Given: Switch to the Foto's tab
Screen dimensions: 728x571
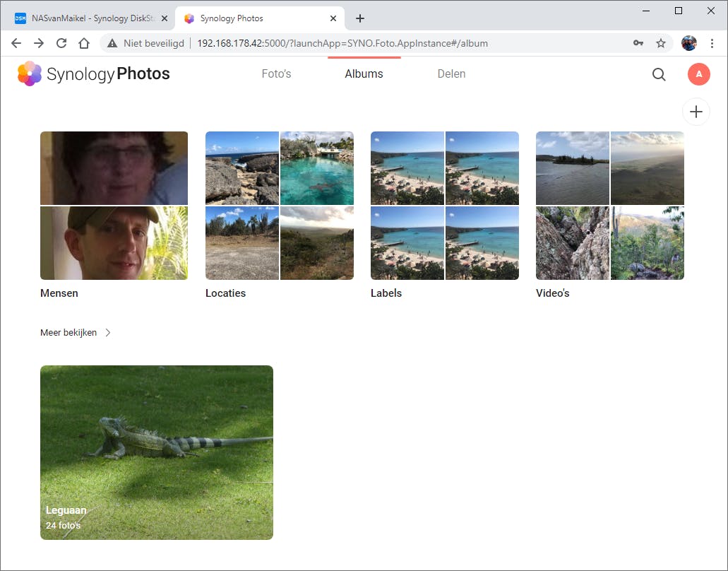Looking at the screenshot, I should click(276, 73).
